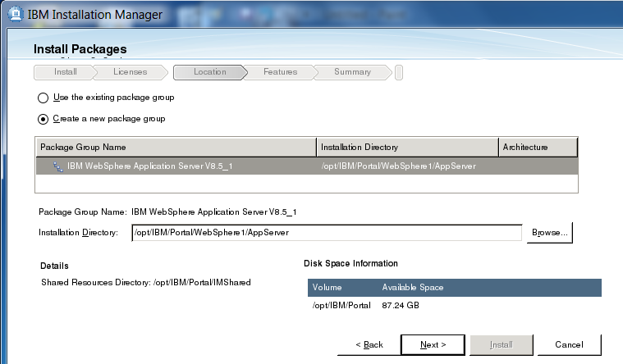Click the disabled Install button

[502, 345]
